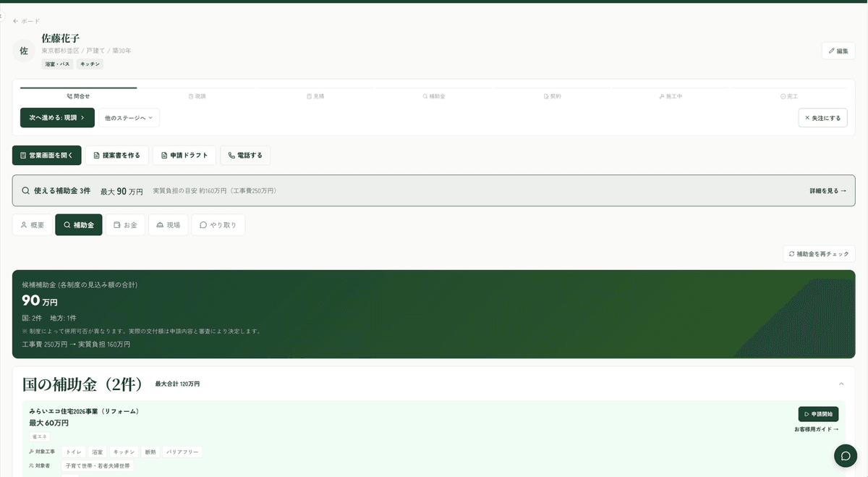Viewport: 868px width, 477px height.
Task: Open the chat bubble floating icon
Action: click(846, 455)
